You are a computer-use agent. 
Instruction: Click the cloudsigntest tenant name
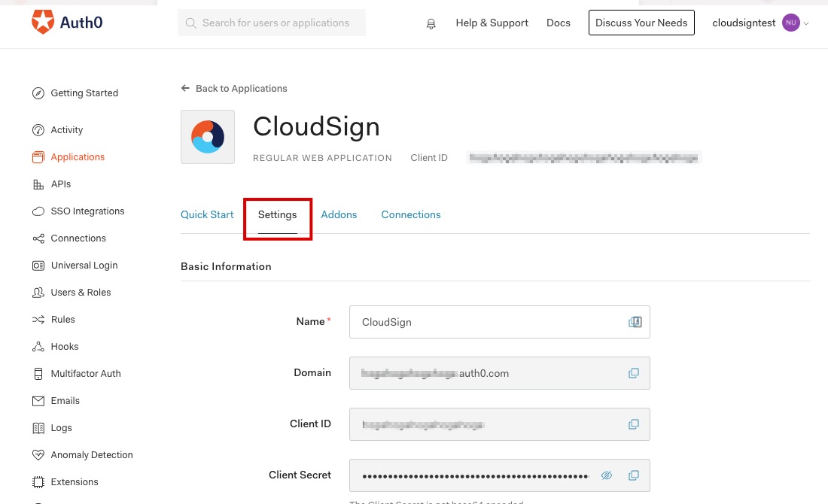coord(744,23)
